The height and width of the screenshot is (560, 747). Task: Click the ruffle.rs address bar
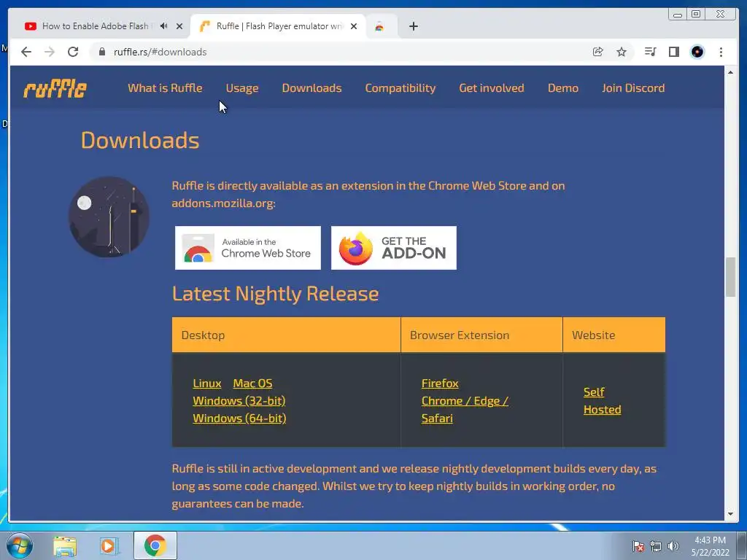pyautogui.click(x=333, y=52)
